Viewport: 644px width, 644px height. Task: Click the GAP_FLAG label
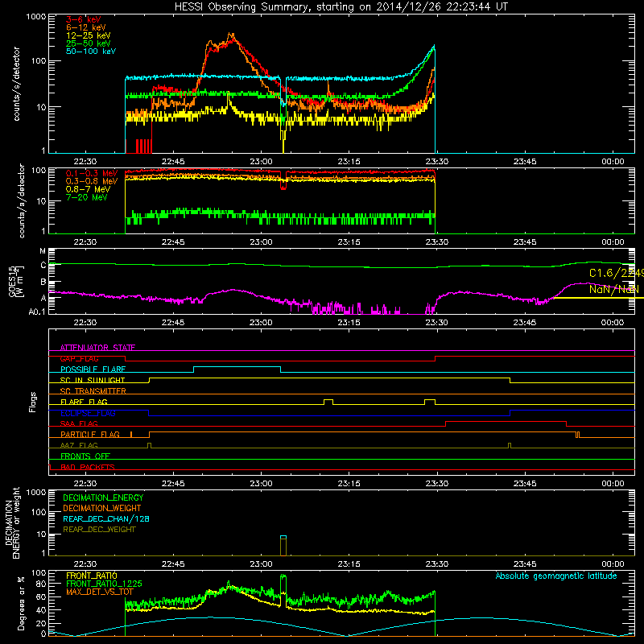pyautogui.click(x=79, y=358)
